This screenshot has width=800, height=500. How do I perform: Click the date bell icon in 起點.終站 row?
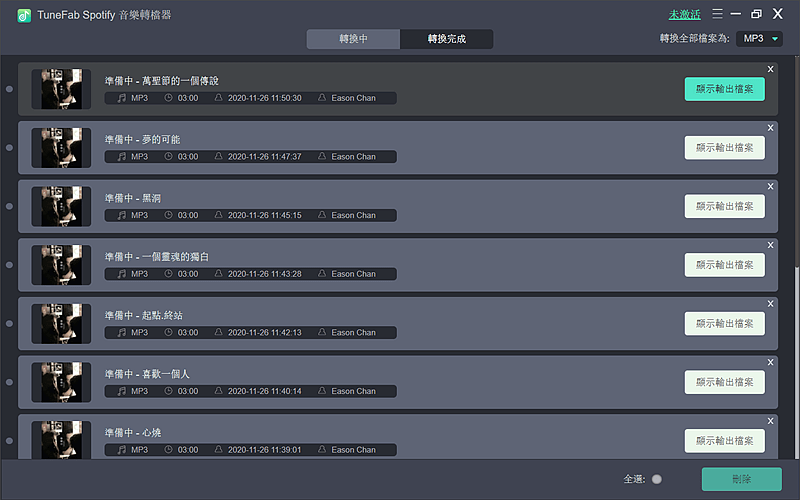point(218,332)
